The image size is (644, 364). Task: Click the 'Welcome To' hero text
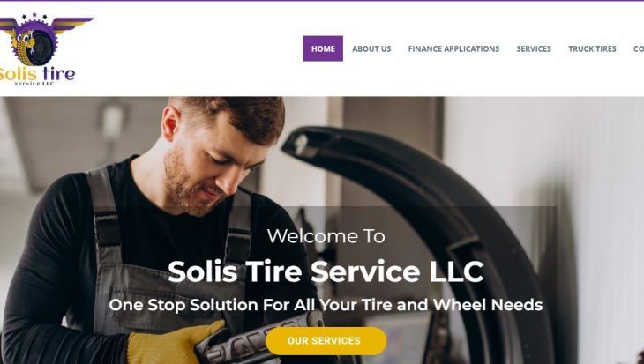coord(326,236)
